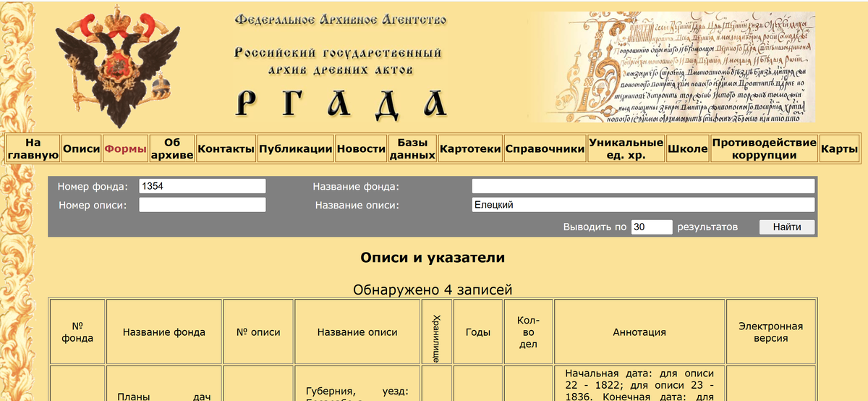
Task: Click the Выводить по label
Action: pyautogui.click(x=595, y=227)
